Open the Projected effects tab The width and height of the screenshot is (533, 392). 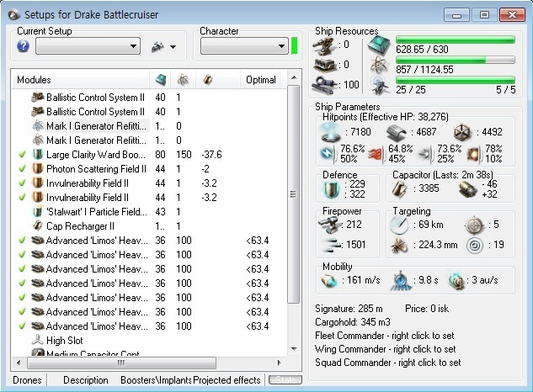click(227, 380)
